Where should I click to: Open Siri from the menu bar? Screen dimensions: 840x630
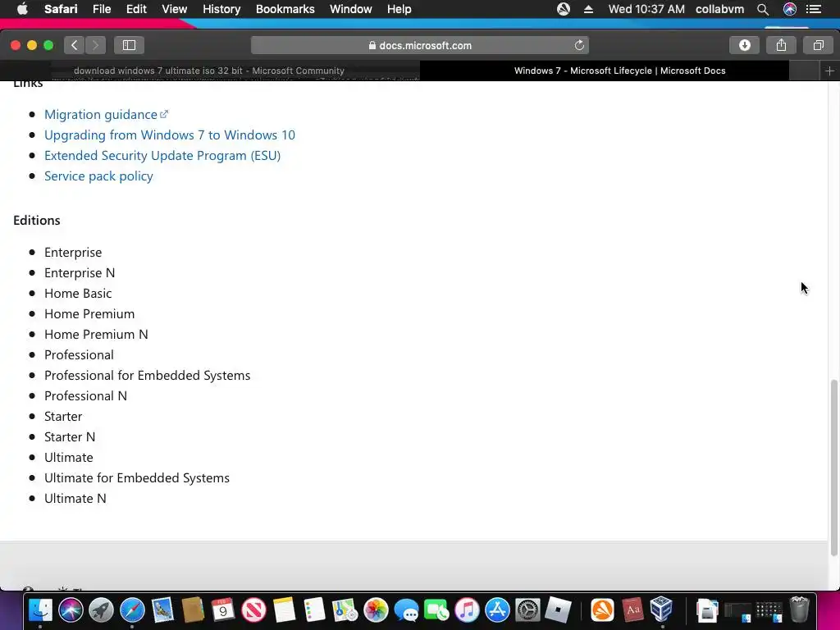(790, 9)
